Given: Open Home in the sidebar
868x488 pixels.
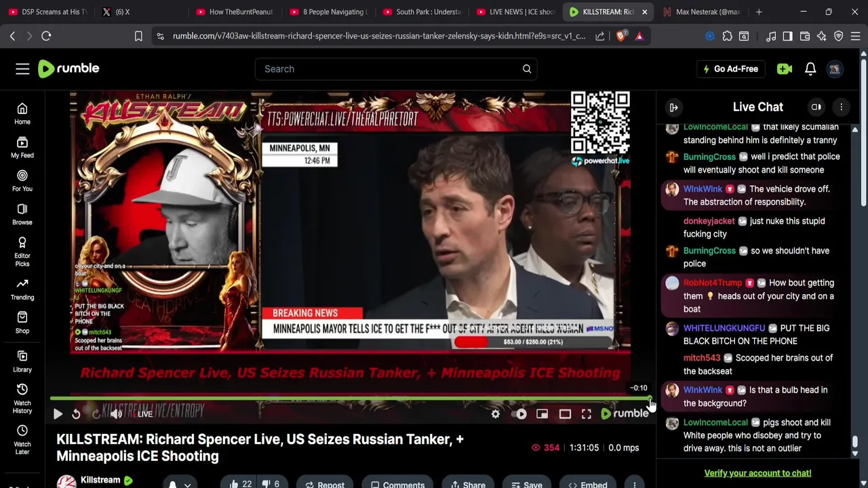Looking at the screenshot, I should pyautogui.click(x=22, y=114).
